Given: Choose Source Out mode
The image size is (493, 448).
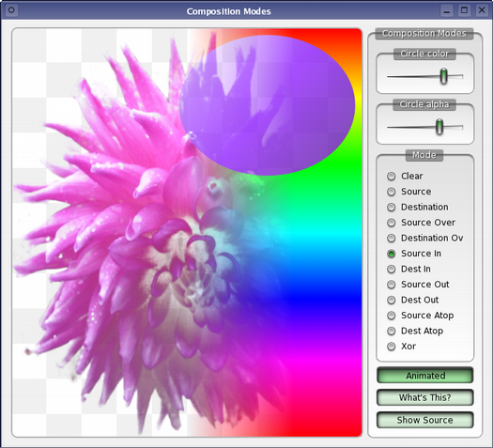Looking at the screenshot, I should (x=418, y=285).
